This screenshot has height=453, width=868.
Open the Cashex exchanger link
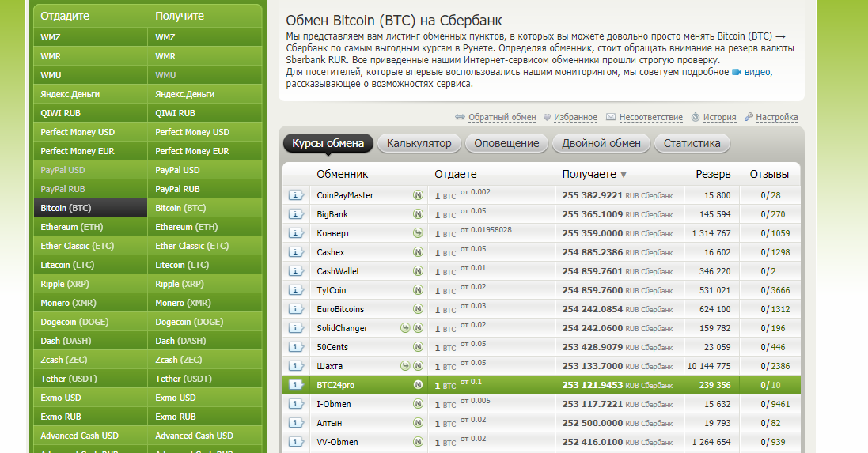coord(331,252)
